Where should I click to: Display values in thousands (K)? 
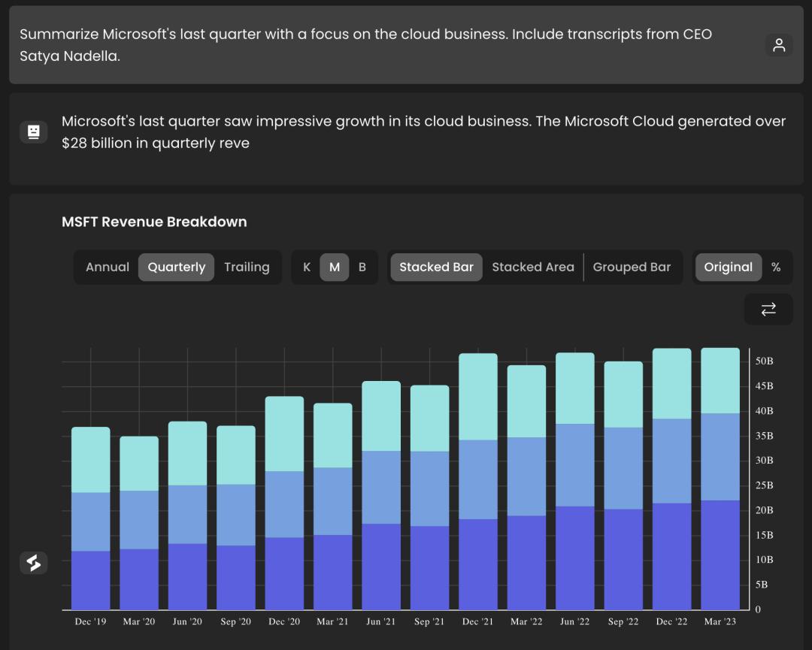click(x=307, y=267)
